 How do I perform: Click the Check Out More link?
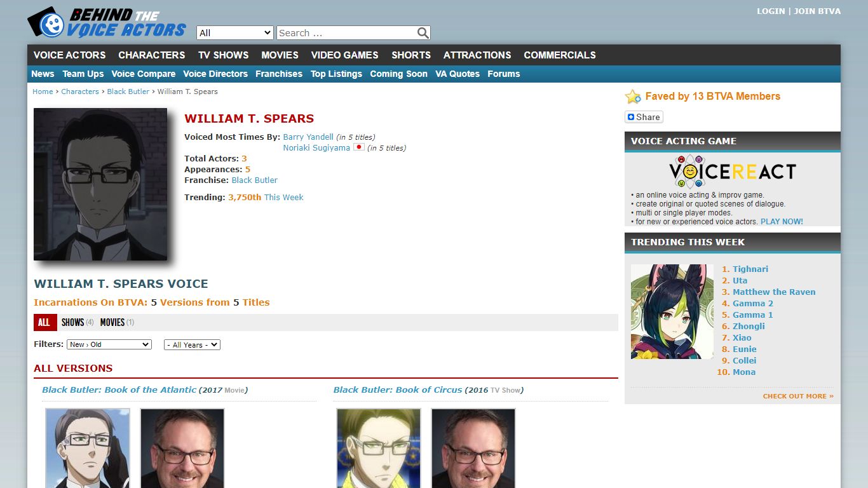(798, 396)
